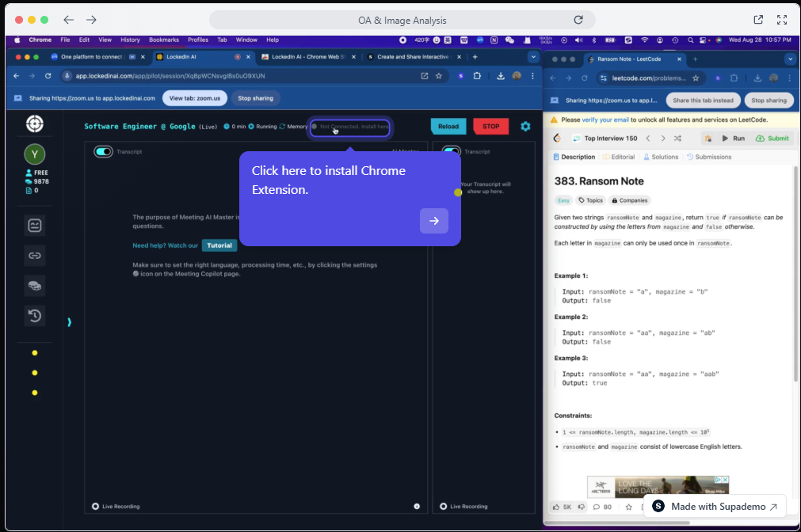This screenshot has height=532, width=801.
Task: Switch to the Solutions tab on LeetCode
Action: click(661, 158)
